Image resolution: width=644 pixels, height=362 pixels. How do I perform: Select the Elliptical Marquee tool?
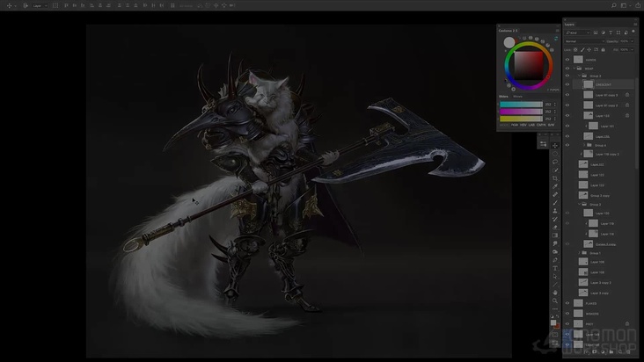pyautogui.click(x=555, y=154)
